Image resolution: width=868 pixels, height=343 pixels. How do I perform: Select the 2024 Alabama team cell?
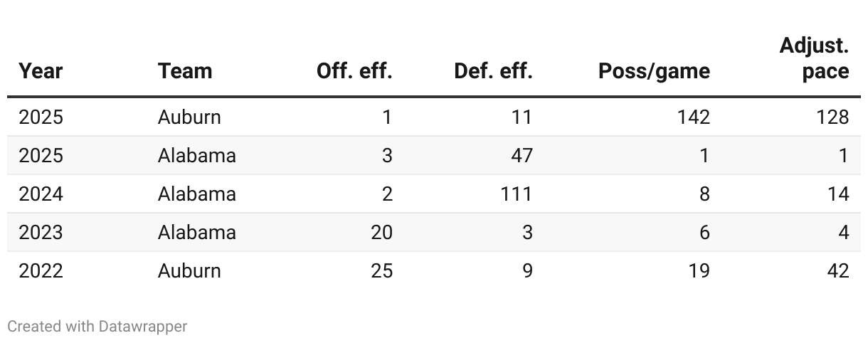tap(197, 194)
